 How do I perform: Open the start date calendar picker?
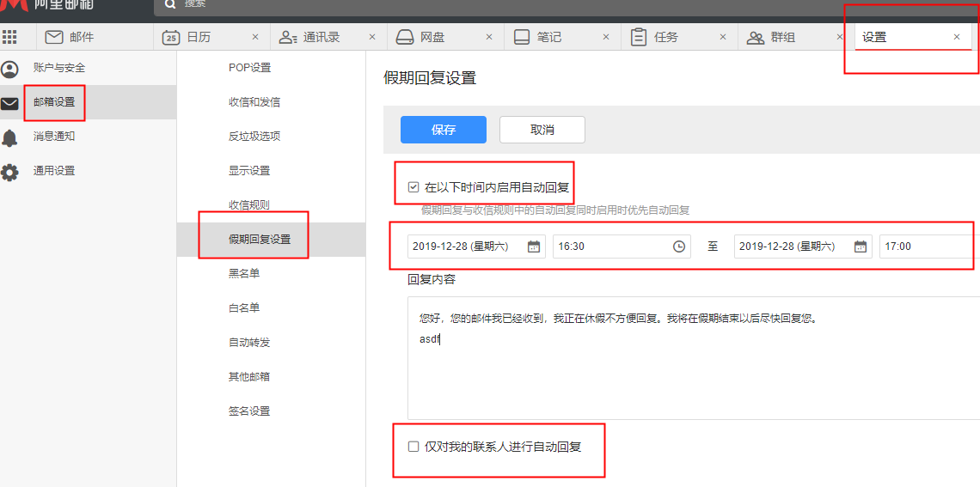(534, 247)
